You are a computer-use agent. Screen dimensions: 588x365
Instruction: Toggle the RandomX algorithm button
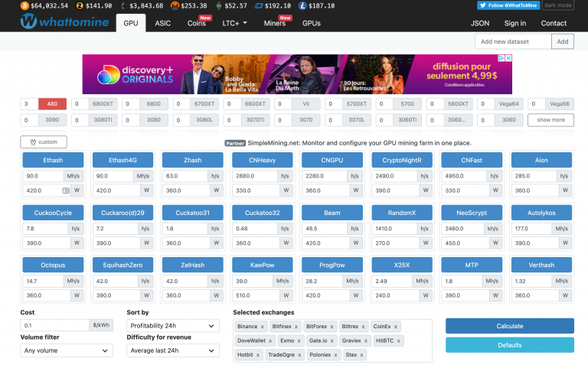(x=402, y=213)
